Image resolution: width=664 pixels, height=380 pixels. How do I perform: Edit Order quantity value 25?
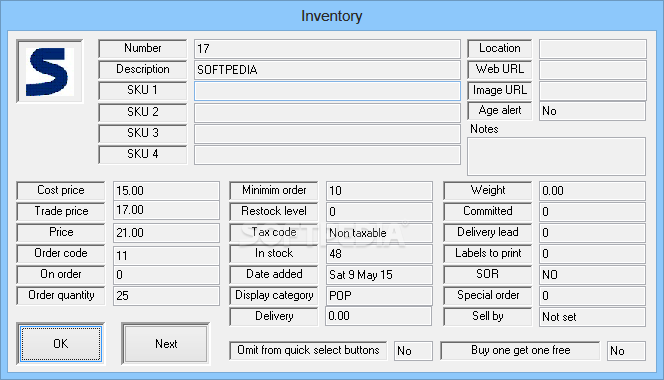166,296
